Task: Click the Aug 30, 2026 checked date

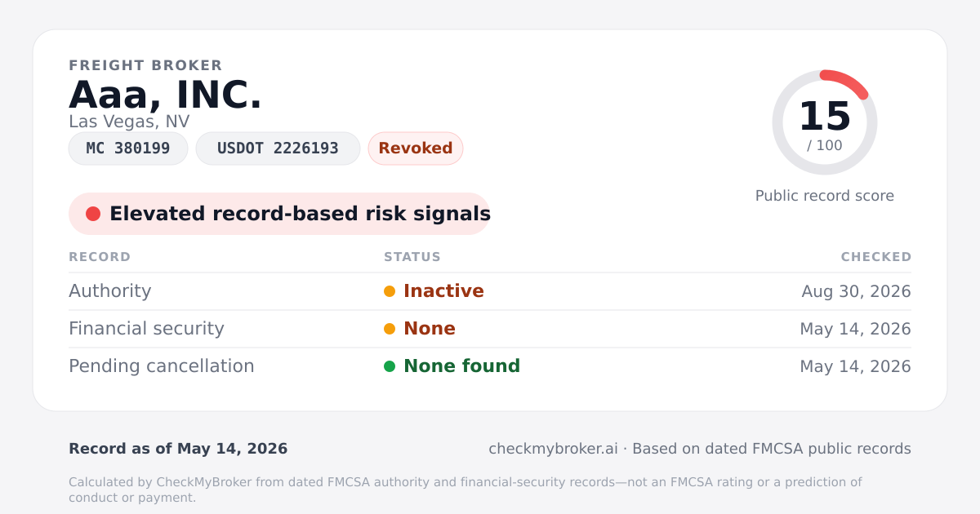Action: click(856, 291)
